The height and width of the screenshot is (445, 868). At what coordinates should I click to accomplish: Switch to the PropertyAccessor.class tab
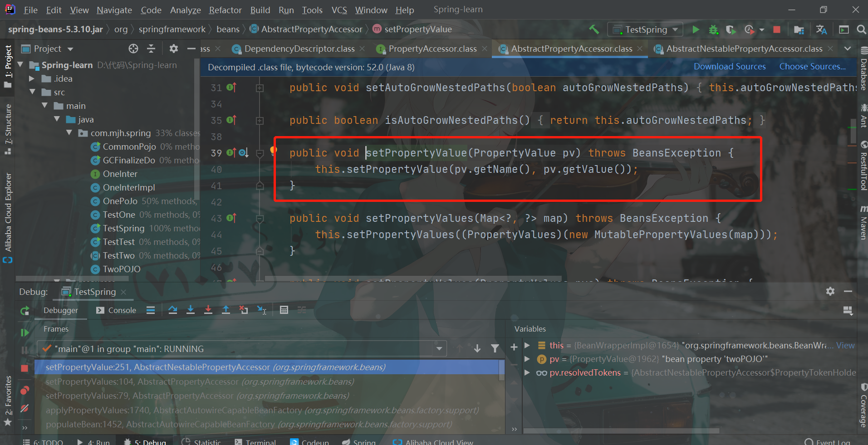(x=432, y=49)
